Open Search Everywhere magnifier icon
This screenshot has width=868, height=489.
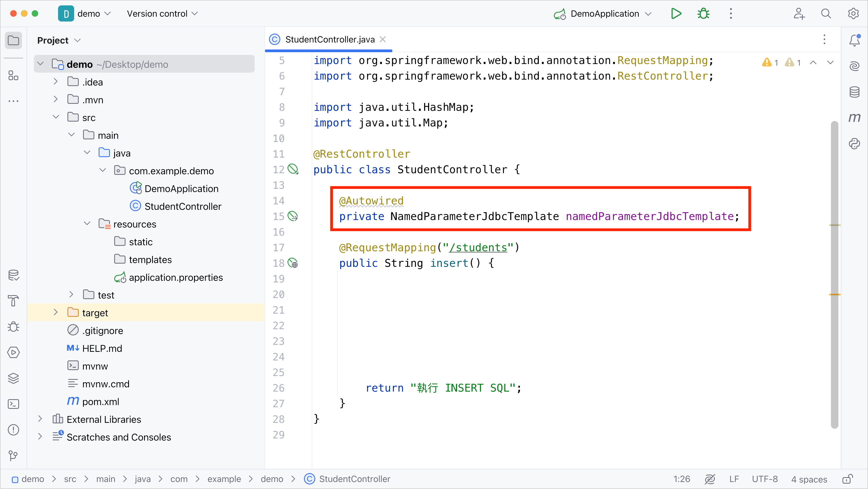coord(826,13)
